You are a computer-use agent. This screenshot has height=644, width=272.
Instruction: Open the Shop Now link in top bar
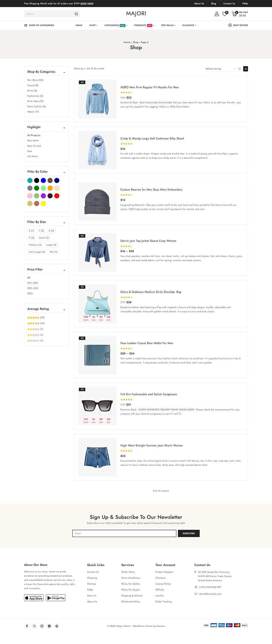(x=87, y=4)
